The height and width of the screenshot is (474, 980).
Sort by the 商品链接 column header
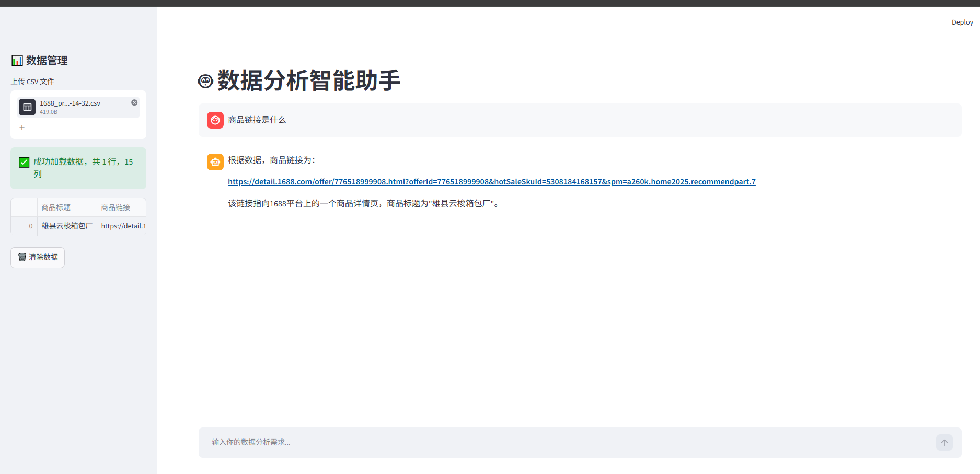(x=121, y=207)
